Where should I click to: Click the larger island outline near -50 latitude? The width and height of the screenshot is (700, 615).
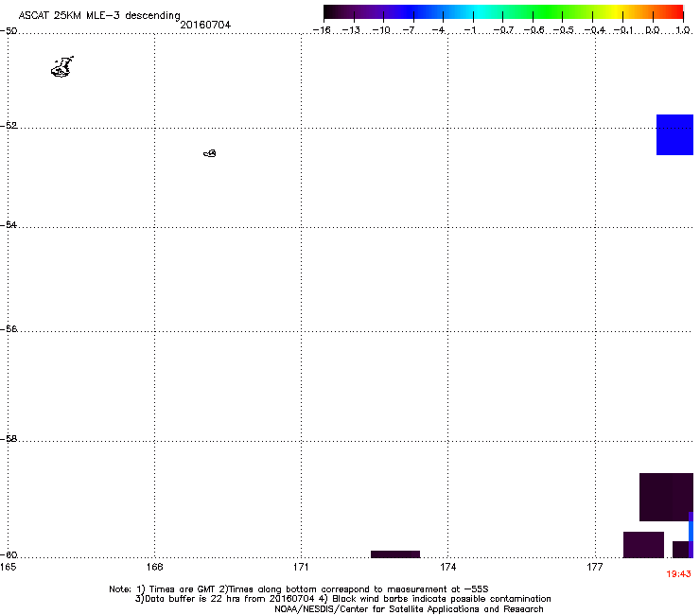(62, 67)
